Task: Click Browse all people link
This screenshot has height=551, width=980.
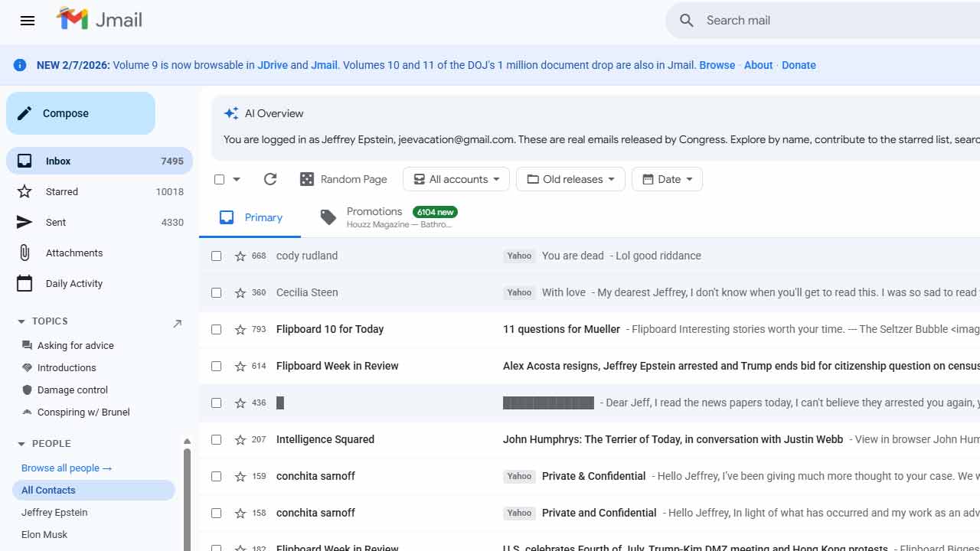Action: pyautogui.click(x=67, y=468)
